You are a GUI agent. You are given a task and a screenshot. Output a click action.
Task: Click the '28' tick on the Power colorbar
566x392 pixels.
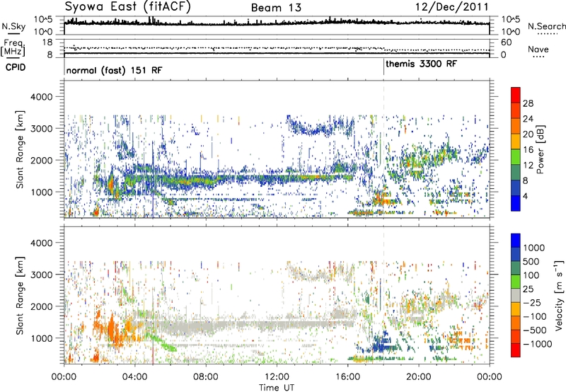coord(528,103)
